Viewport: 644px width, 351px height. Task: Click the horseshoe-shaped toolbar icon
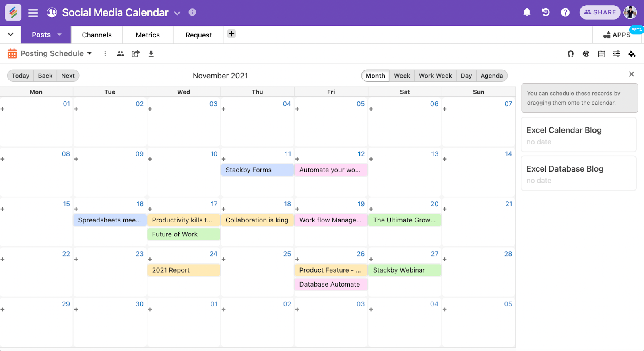pos(570,54)
